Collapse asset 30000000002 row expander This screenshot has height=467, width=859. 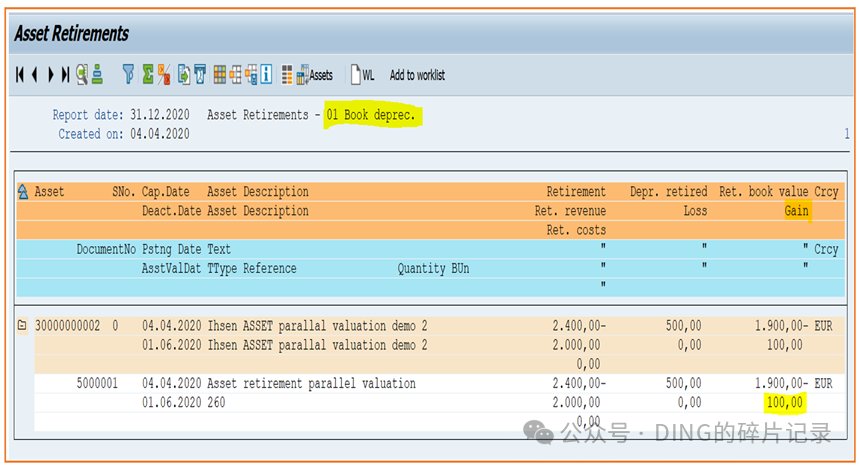coord(22,326)
